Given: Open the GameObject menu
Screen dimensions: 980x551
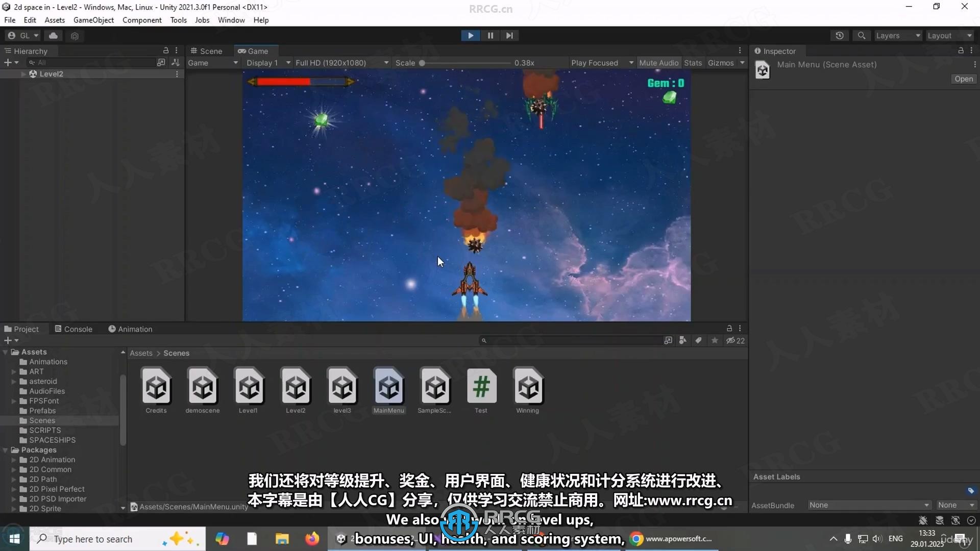Looking at the screenshot, I should [93, 20].
